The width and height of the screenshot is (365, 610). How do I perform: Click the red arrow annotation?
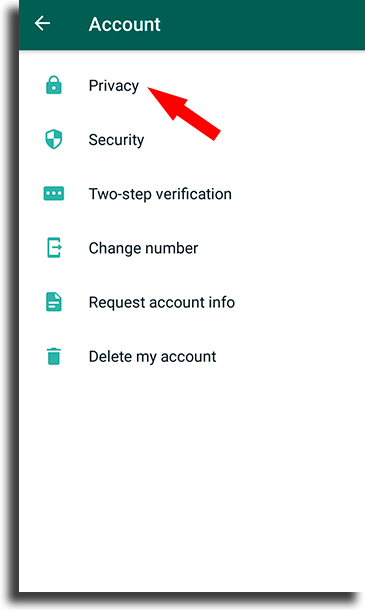(184, 113)
